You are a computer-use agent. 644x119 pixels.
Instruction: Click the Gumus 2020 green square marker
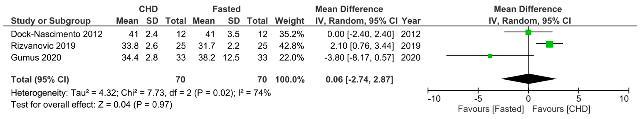coord(490,56)
